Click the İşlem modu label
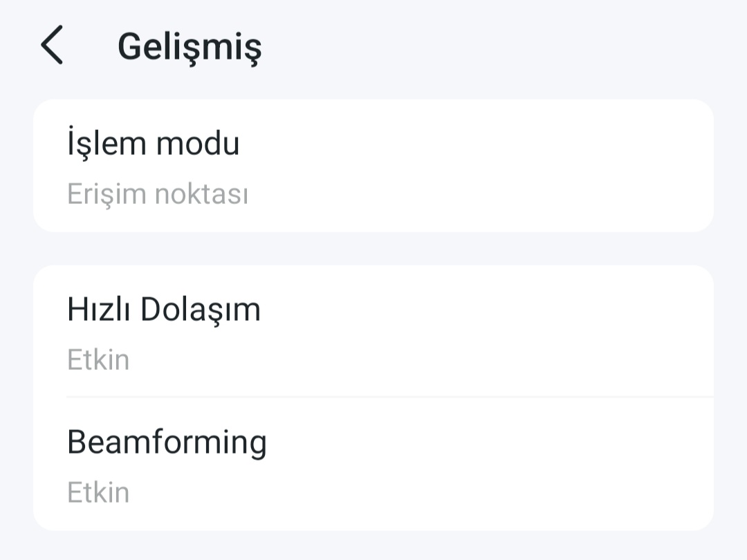The height and width of the screenshot is (560, 747). coord(153,144)
